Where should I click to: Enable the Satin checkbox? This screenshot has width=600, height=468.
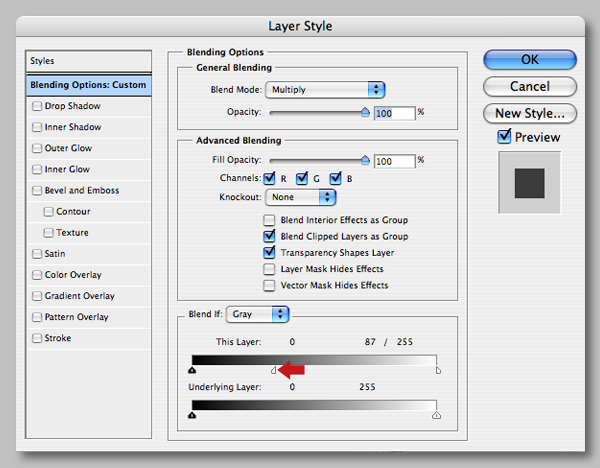(x=37, y=254)
